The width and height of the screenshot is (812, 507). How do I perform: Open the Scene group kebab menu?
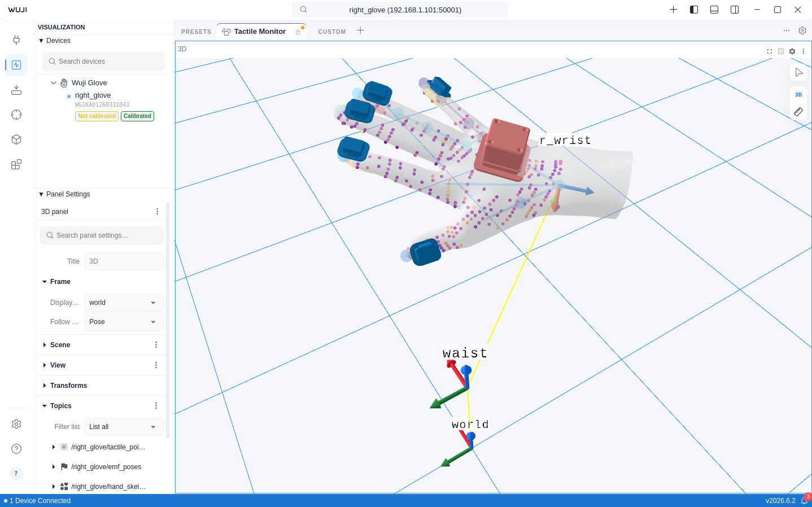point(156,345)
